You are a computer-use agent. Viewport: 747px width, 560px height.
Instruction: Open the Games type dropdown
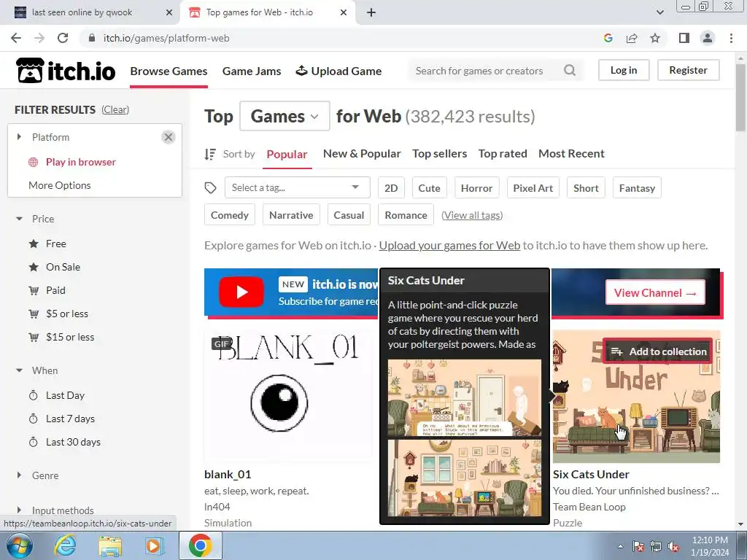click(285, 116)
